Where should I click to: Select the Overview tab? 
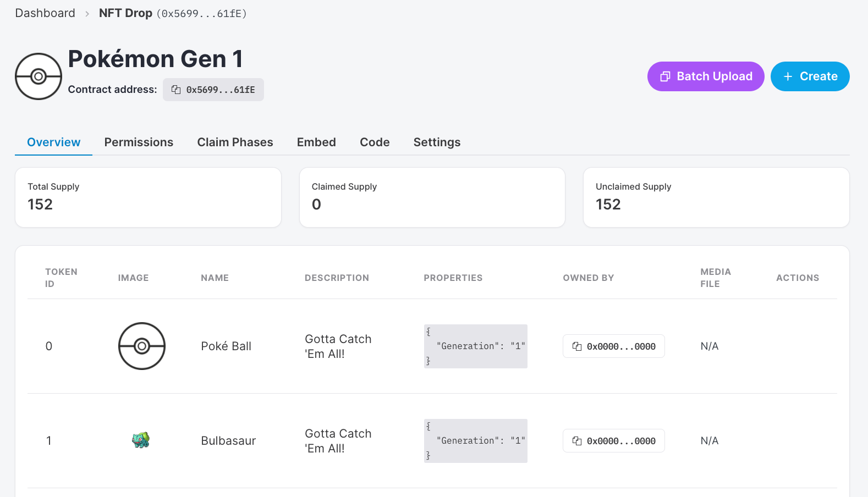click(54, 142)
